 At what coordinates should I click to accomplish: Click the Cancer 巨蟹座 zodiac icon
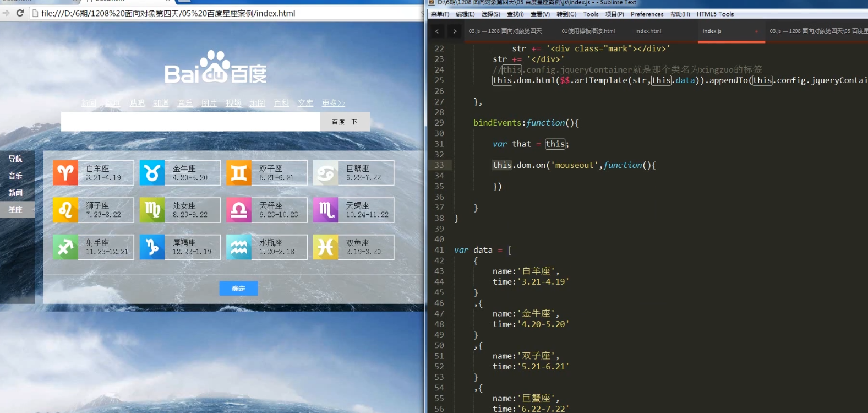326,173
